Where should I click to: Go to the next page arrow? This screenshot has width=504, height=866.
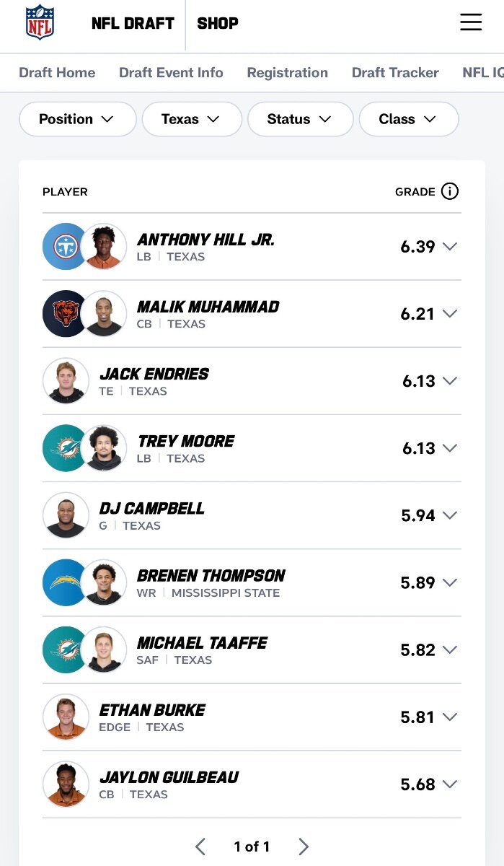point(304,847)
